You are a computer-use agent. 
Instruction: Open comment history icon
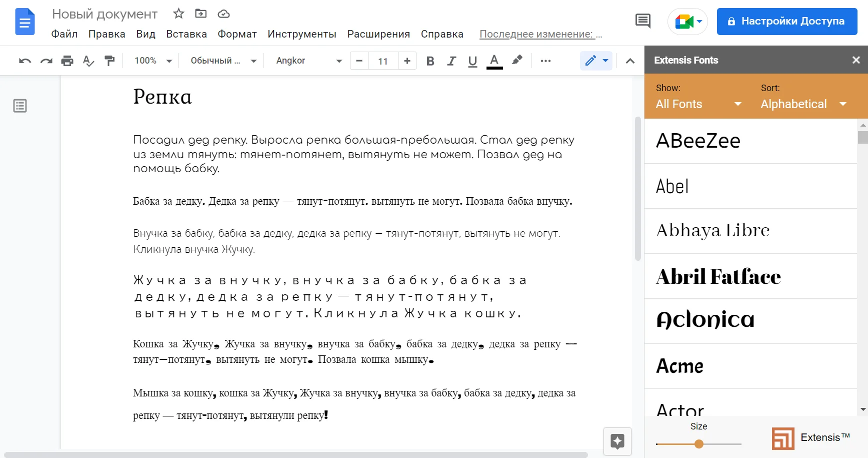642,21
